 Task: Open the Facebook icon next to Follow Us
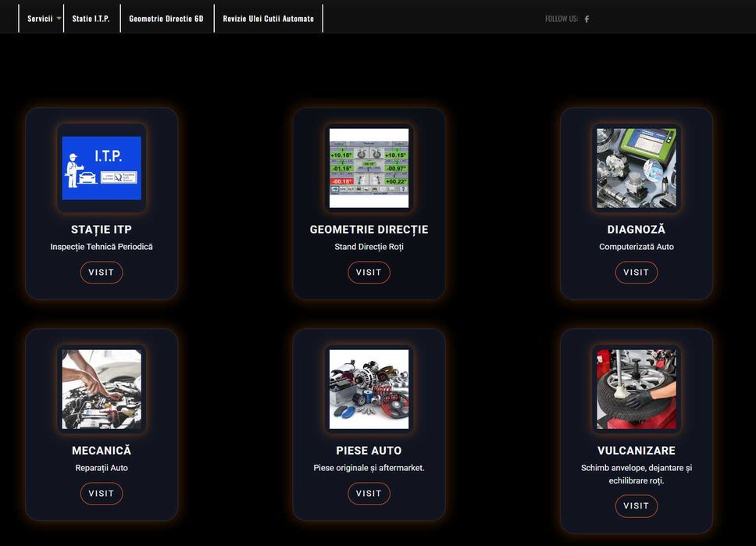tap(587, 20)
